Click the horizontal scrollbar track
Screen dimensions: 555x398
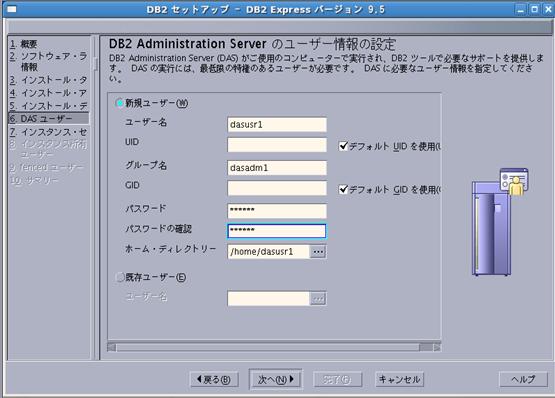[x=267, y=347]
